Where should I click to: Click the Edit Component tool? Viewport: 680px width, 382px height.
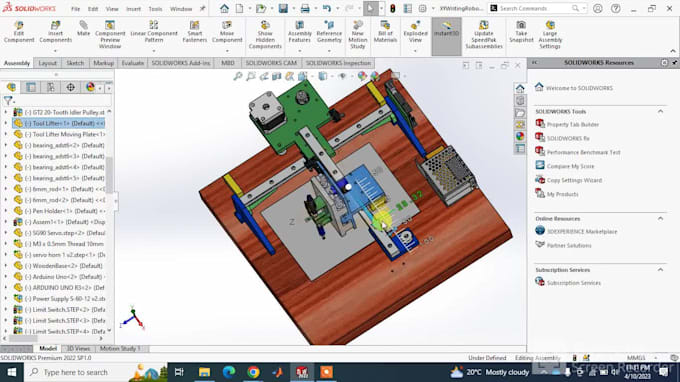(19, 32)
